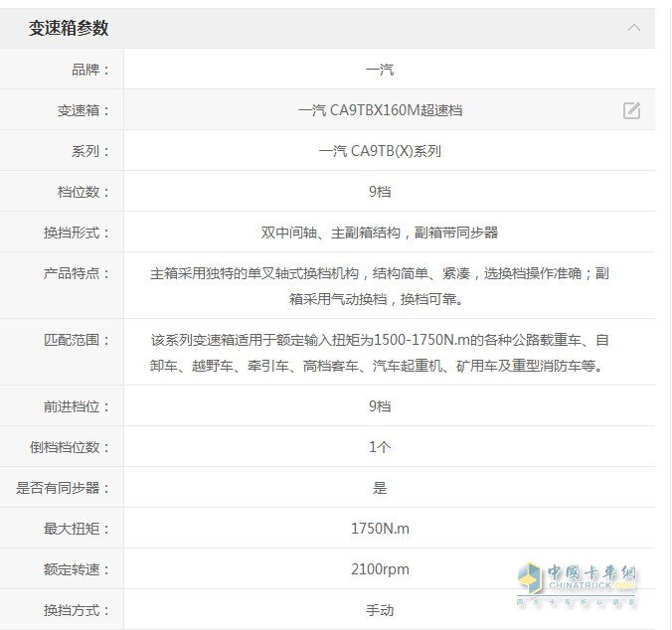Select the product feature description starting 主箱采用独特的
Image resolution: width=672 pixels, height=630 pixels.
point(380,285)
